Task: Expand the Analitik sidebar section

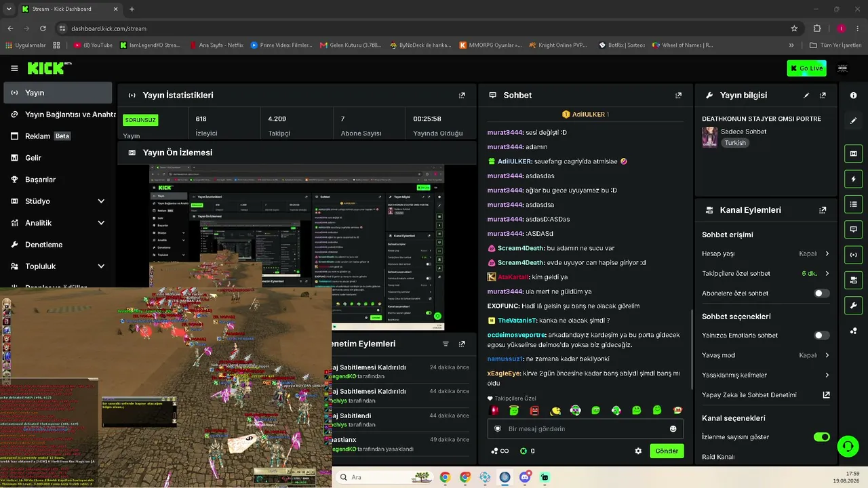Action: coord(101,223)
